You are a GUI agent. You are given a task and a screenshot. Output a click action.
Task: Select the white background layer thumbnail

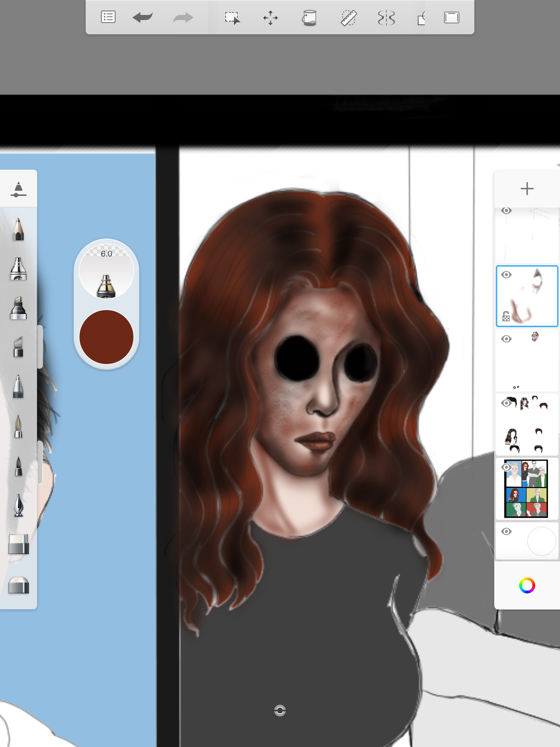point(527,541)
